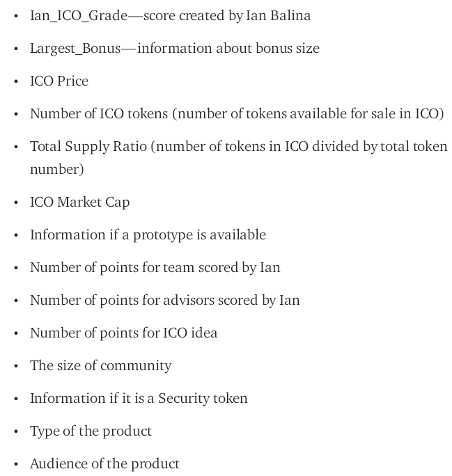Click the Largest_Bonus term

click(75, 48)
